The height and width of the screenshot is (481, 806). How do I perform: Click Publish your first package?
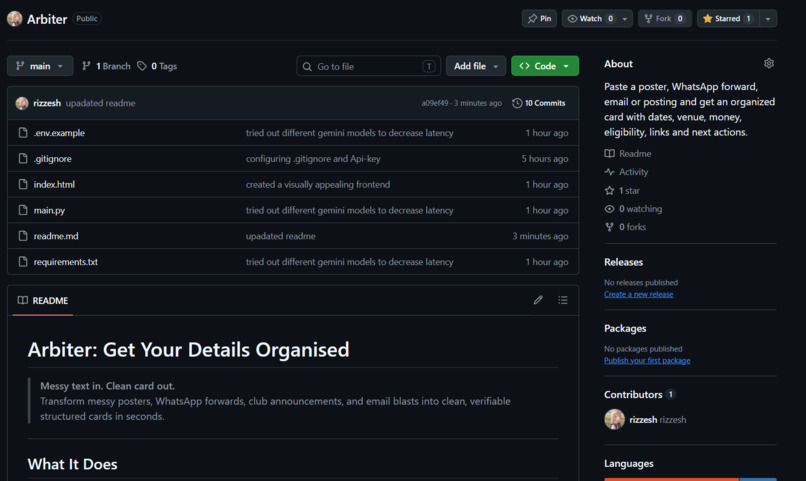click(647, 360)
